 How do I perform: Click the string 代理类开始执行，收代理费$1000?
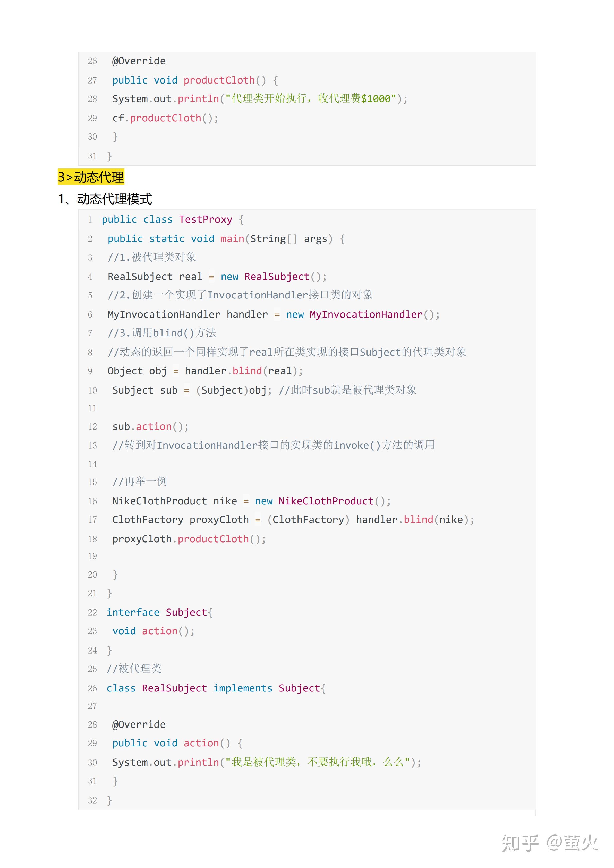click(x=311, y=99)
